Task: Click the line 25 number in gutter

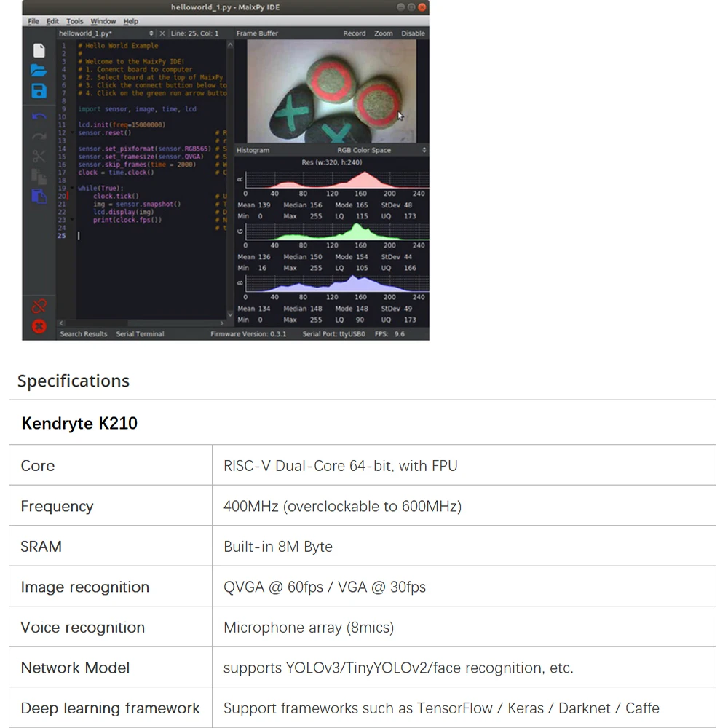Action: (x=61, y=236)
